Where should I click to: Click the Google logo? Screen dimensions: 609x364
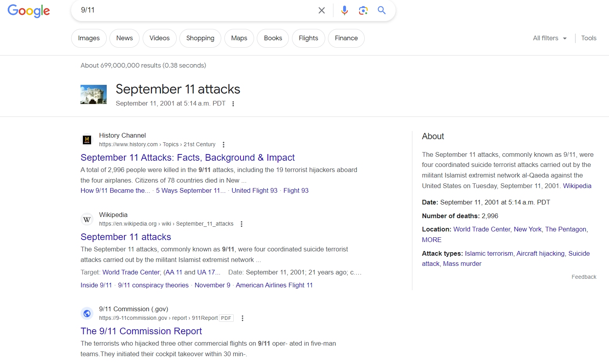(x=29, y=11)
